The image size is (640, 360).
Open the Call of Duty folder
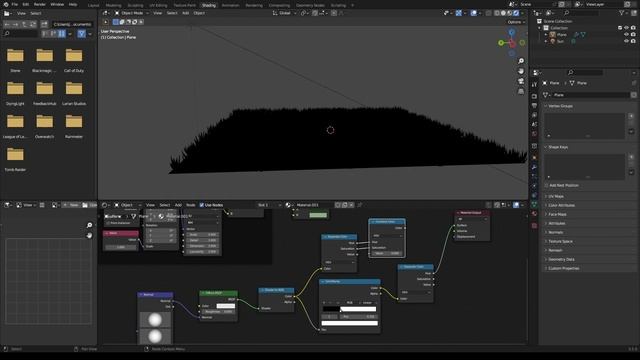pyautogui.click(x=74, y=60)
